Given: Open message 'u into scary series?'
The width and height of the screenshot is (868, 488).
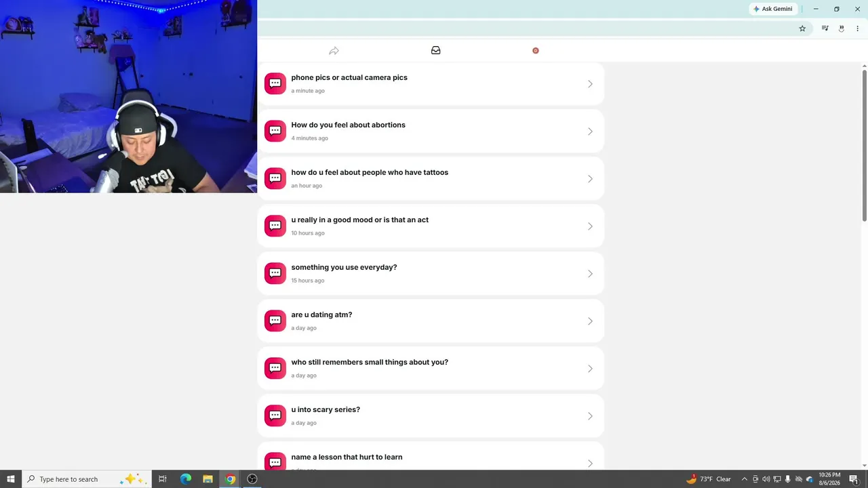Looking at the screenshot, I should [x=431, y=416].
